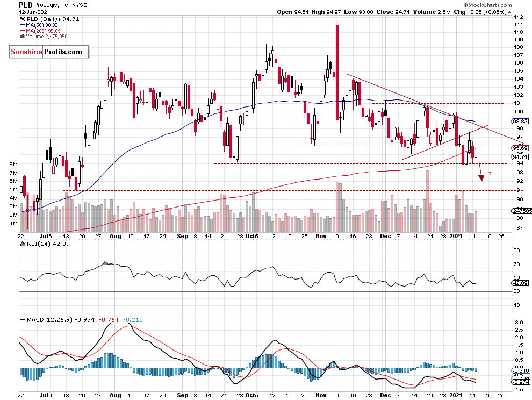
Task: Click the MA(50) 98.83 legend text
Action: (42, 25)
